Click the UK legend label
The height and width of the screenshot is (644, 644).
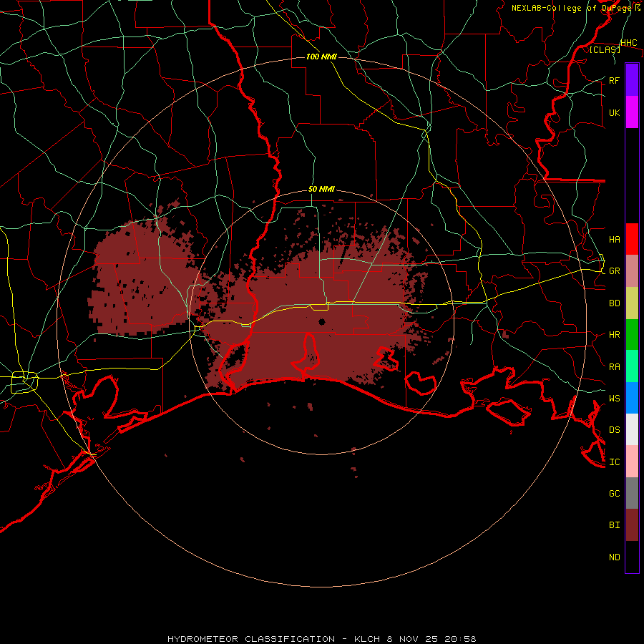point(614,112)
